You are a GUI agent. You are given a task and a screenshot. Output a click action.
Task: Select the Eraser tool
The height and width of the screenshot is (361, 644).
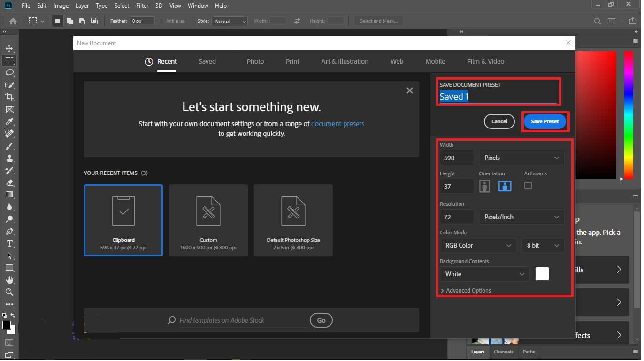coord(9,182)
